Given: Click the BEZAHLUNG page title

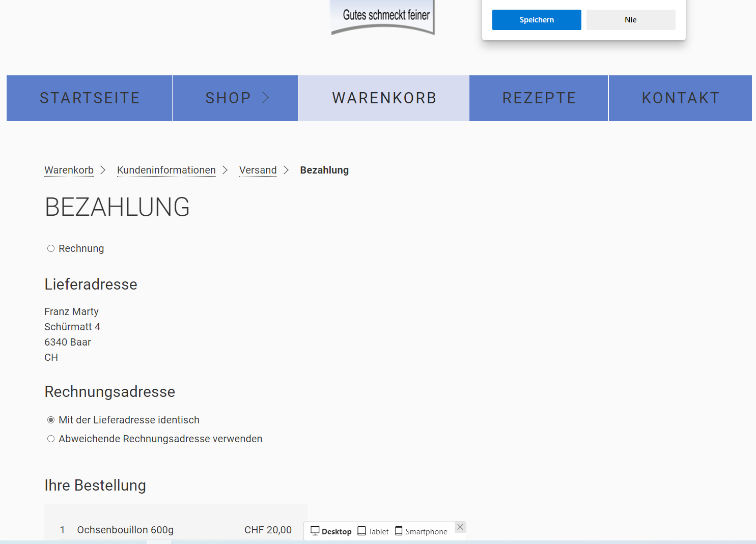Looking at the screenshot, I should 117,207.
